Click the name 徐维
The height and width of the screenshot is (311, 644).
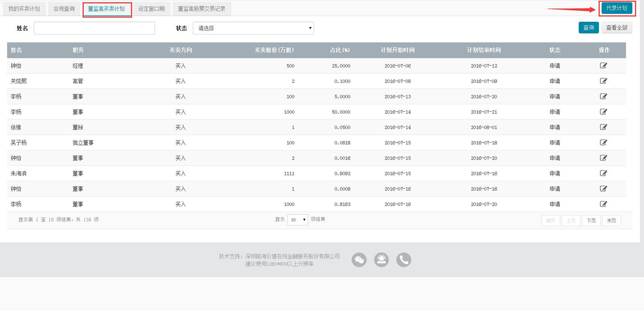click(x=16, y=127)
